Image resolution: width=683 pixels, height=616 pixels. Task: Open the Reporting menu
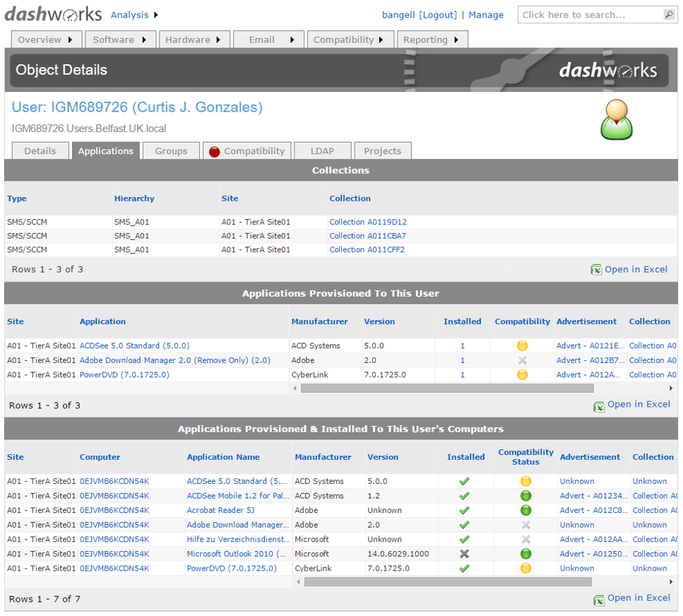click(x=432, y=40)
